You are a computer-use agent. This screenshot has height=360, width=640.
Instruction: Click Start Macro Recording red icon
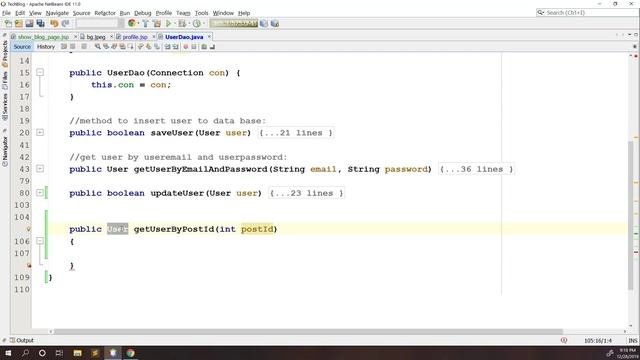click(185, 47)
